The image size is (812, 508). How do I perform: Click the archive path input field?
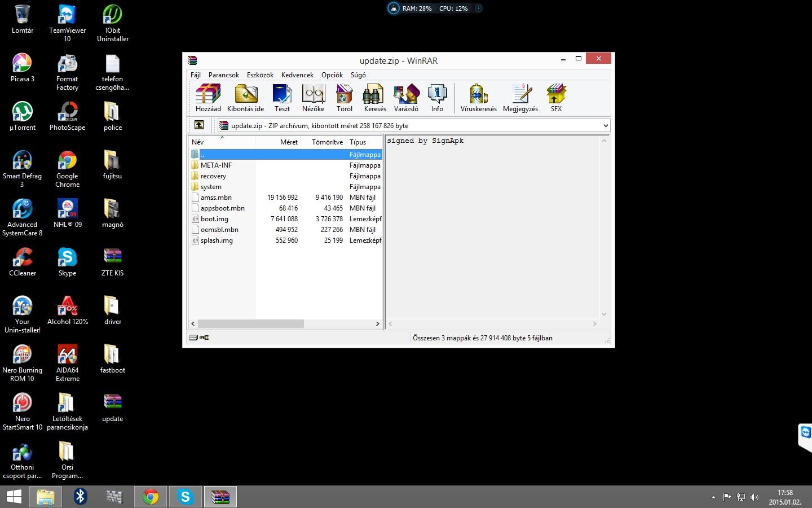pos(414,125)
